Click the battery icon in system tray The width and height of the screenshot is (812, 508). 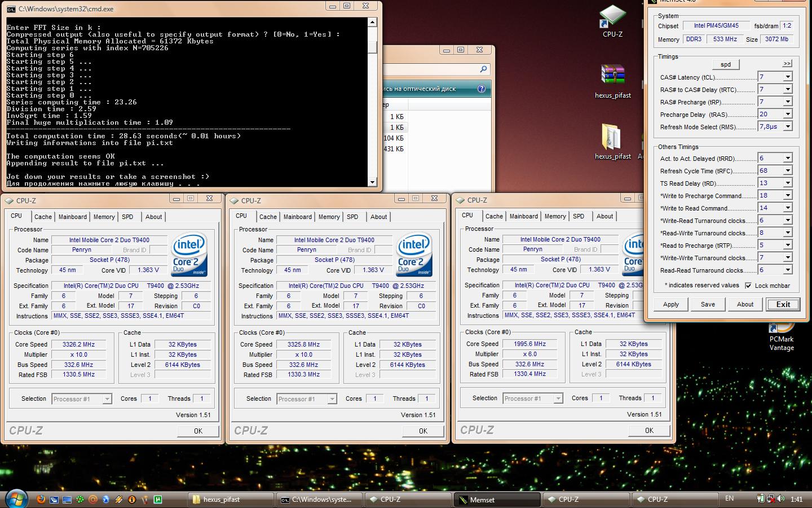[760, 498]
